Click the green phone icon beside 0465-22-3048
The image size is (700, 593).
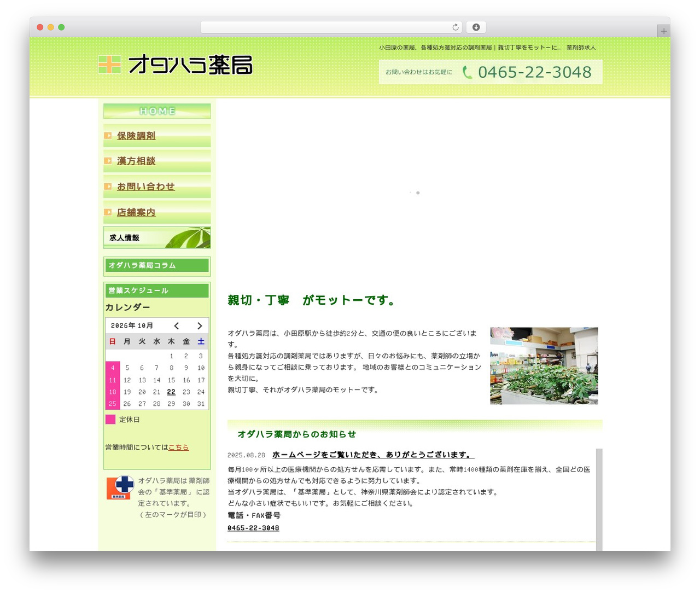[x=467, y=72]
